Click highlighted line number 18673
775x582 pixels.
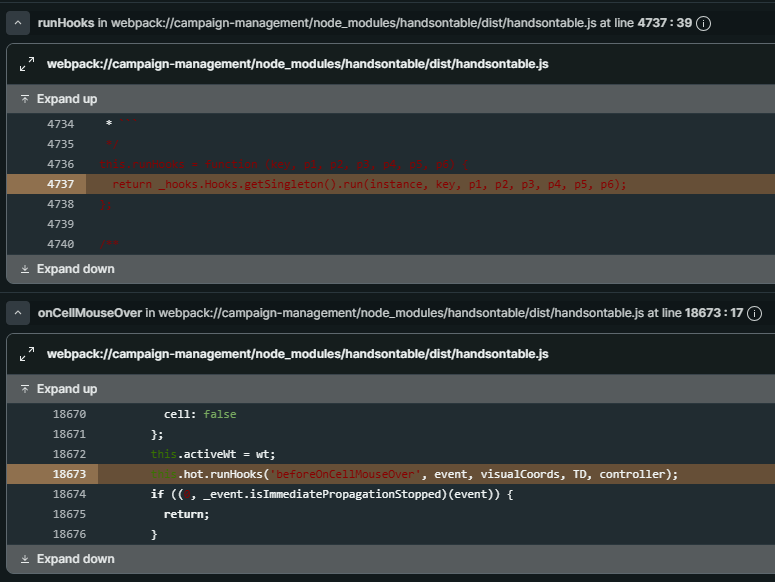click(69, 474)
